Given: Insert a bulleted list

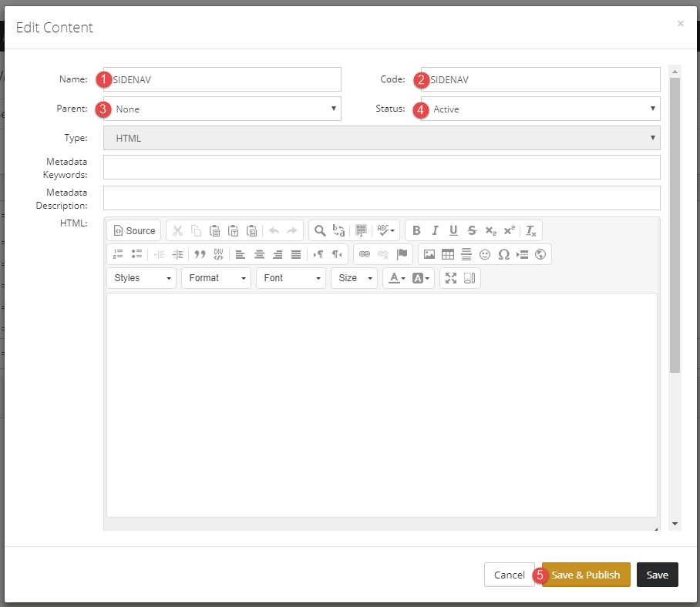Looking at the screenshot, I should tap(136, 254).
